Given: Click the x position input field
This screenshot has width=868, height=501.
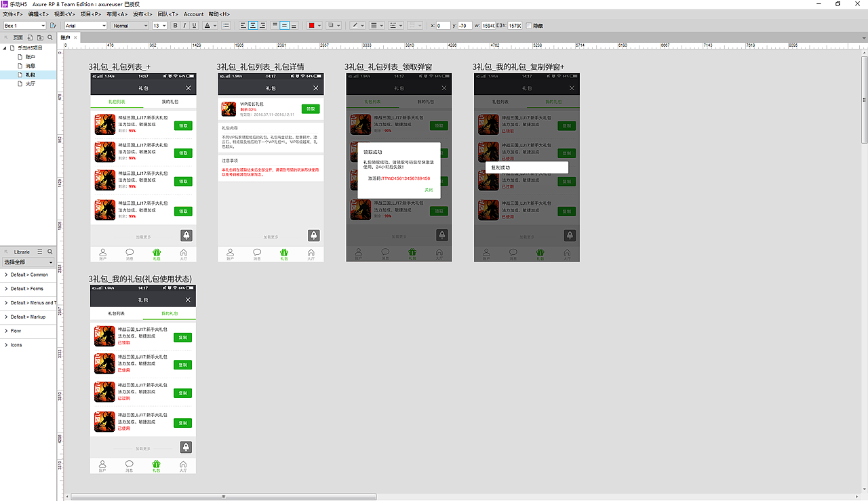Looking at the screenshot, I should point(443,26).
